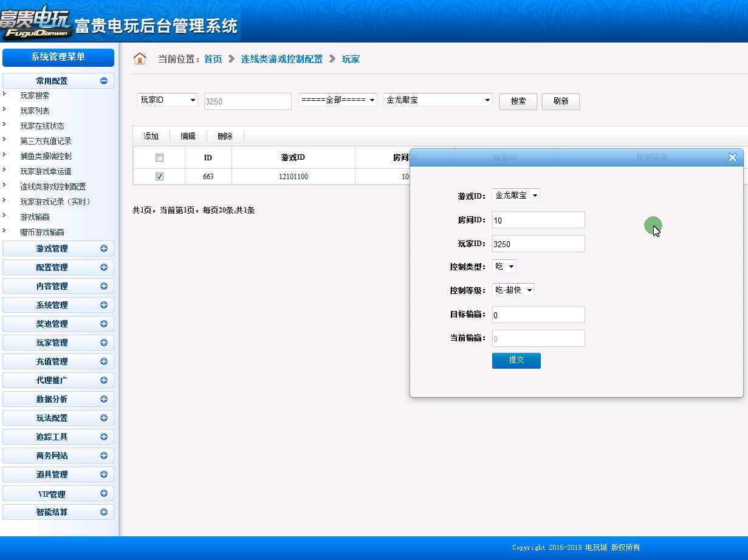
Task: Close the edit dialog with X
Action: click(x=732, y=157)
